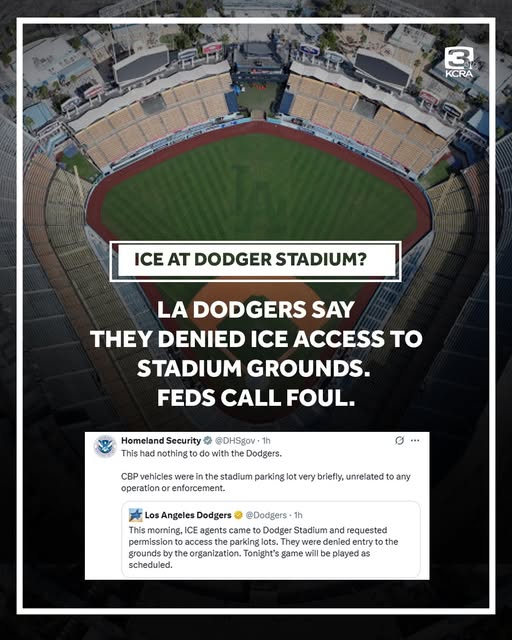The height and width of the screenshot is (640, 512).
Task: Click the @Dodgers handle
Action: click(x=266, y=515)
